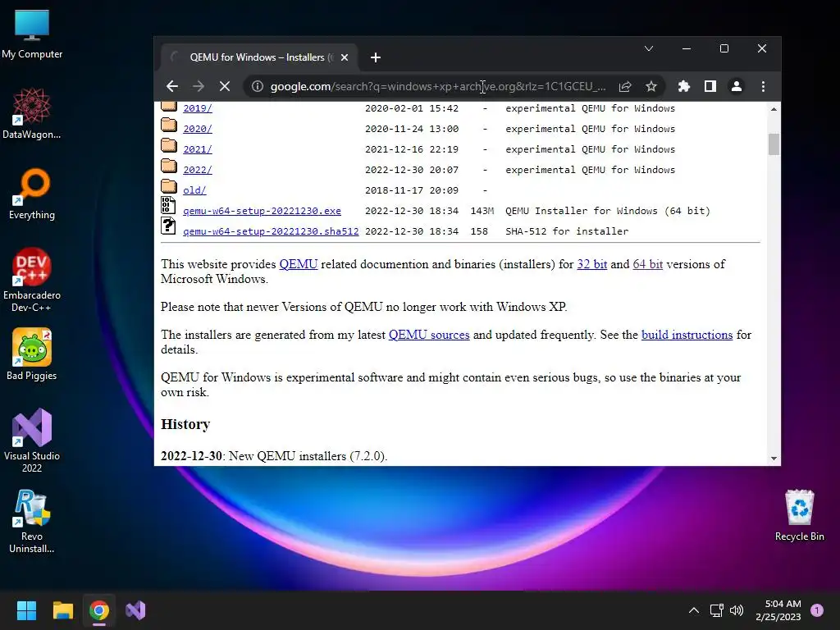Viewport: 840px width, 630px height.
Task: Open the 2020/ folder link
Action: click(x=198, y=129)
